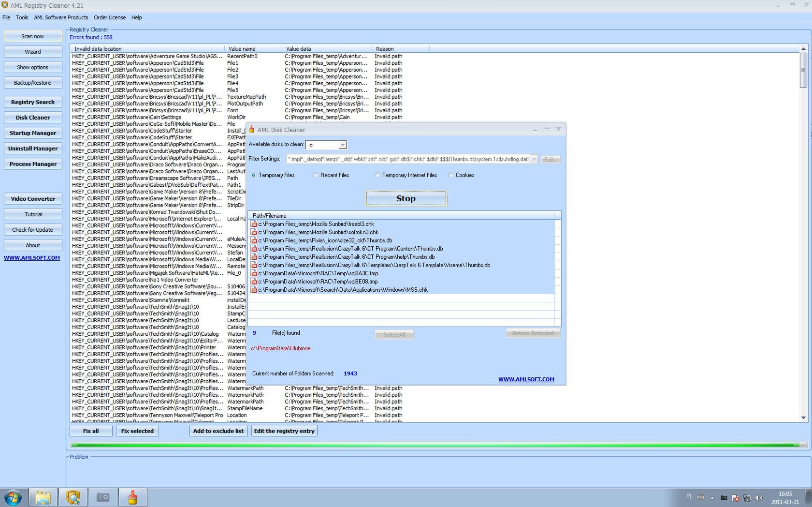Select Temporary Files radio option
The height and width of the screenshot is (507, 812).
tap(254, 175)
